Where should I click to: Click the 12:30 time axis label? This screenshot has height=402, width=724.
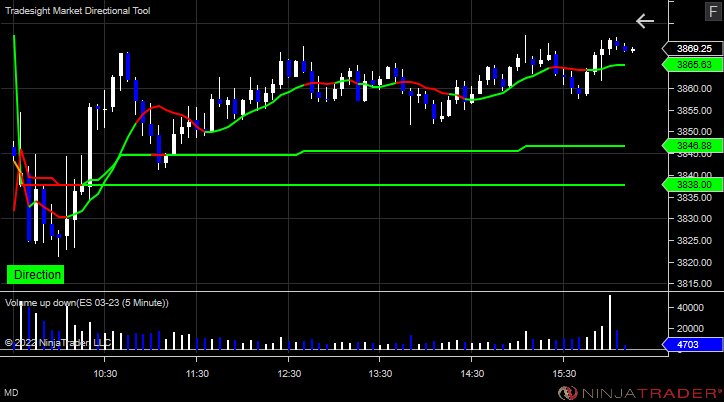click(x=289, y=374)
